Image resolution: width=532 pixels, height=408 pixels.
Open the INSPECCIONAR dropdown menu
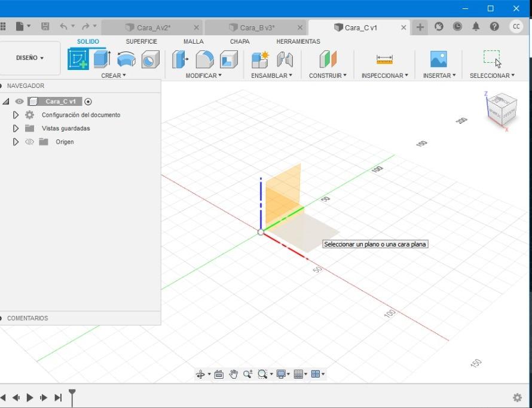385,76
